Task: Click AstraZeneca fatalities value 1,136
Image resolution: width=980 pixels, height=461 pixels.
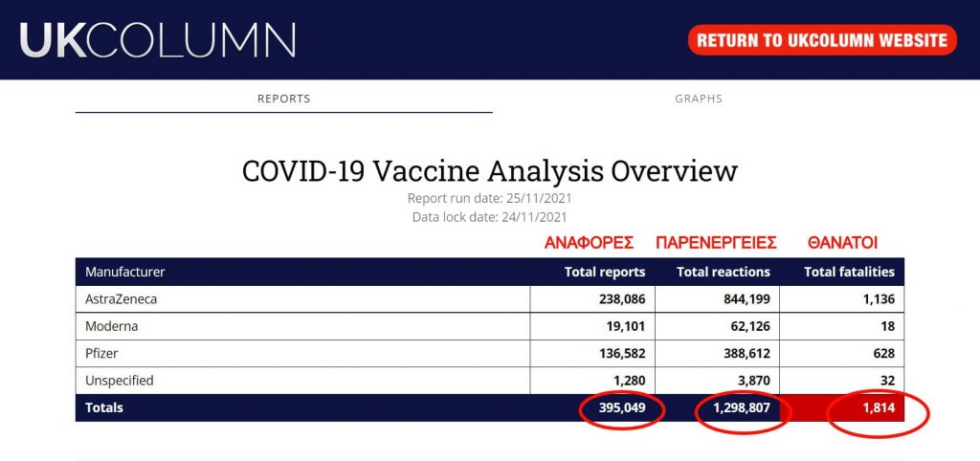Action: click(880, 299)
